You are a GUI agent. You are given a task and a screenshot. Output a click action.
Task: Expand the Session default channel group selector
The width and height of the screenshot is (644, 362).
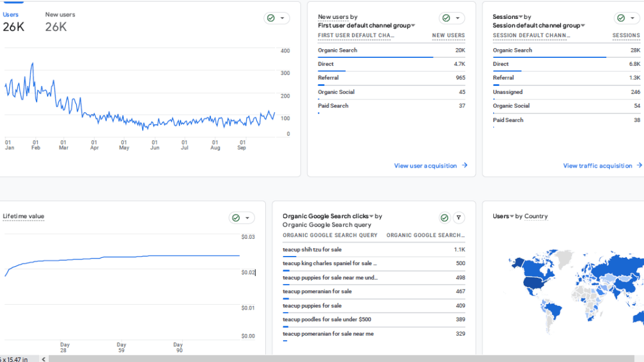pos(582,25)
